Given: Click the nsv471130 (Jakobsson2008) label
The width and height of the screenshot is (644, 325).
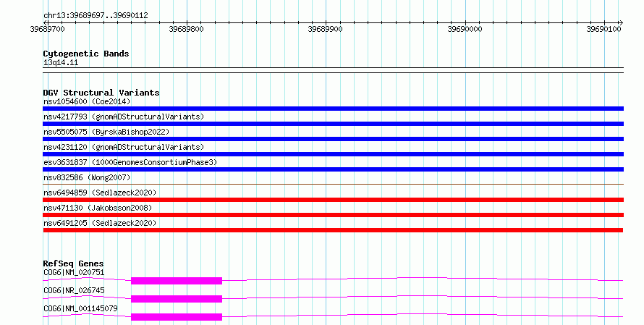Looking at the screenshot, I should coord(98,208).
